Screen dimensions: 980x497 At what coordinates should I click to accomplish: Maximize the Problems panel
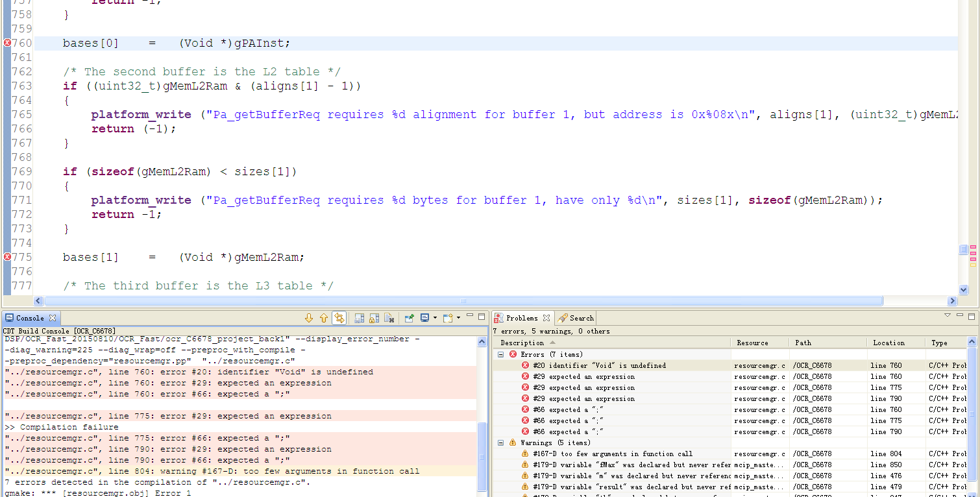[x=971, y=317]
